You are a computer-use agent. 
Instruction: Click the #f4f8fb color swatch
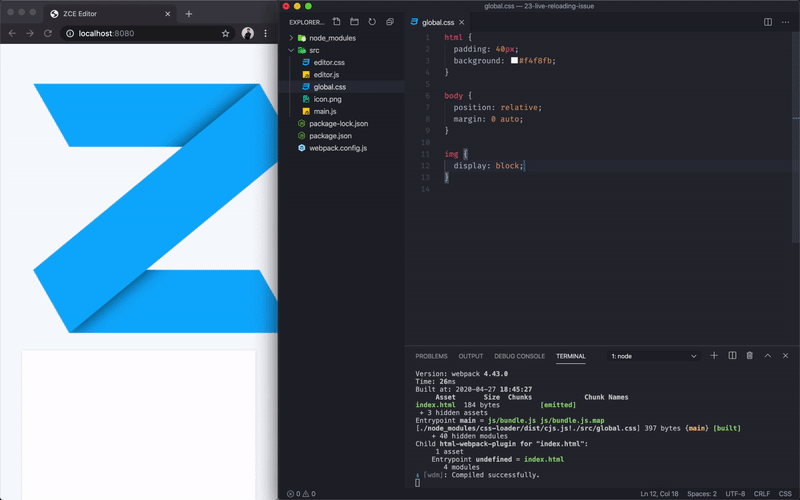[x=514, y=60]
